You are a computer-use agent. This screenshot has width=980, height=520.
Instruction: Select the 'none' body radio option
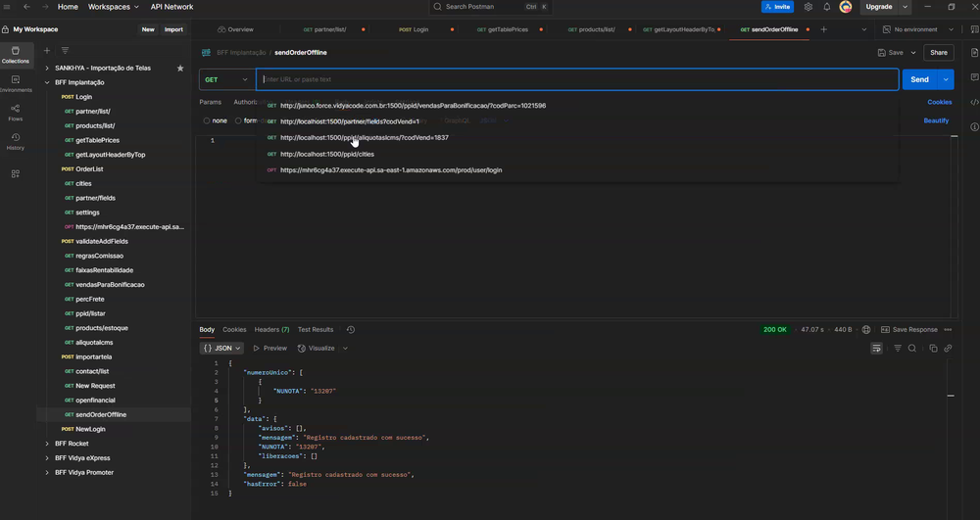[x=215, y=120]
